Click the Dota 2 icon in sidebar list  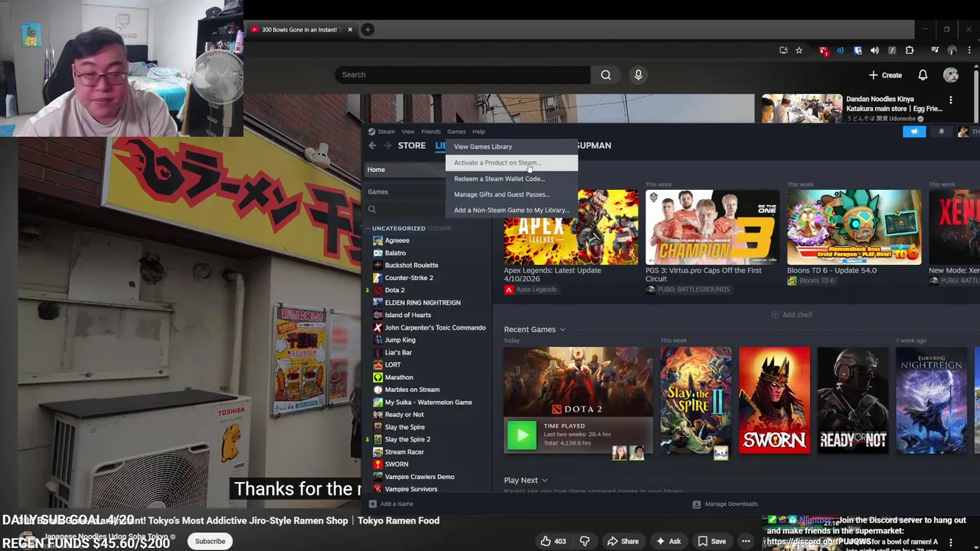point(377,290)
